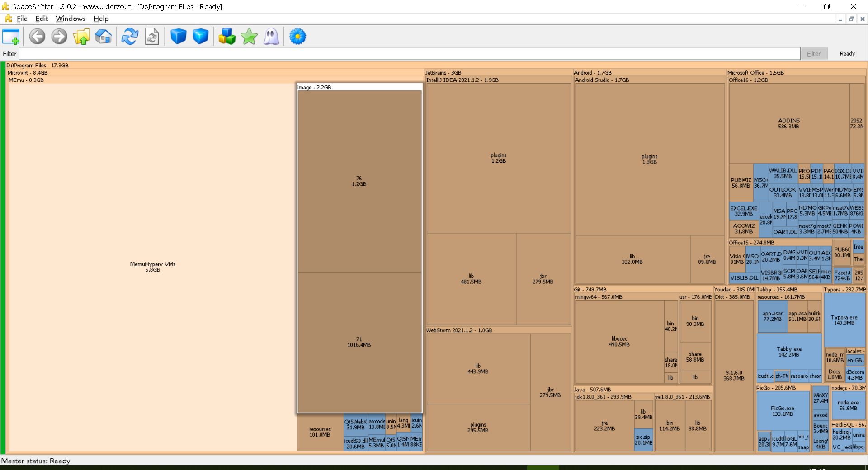
Task: Select the ACCWIZ 31.8MB block
Action: [x=744, y=229]
